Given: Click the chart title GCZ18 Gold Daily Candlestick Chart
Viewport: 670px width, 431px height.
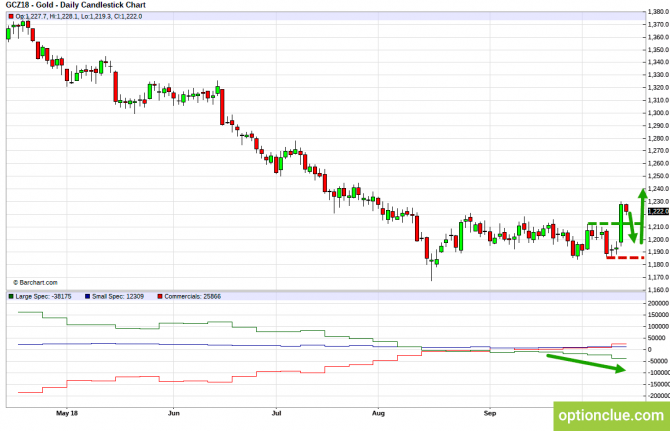Looking at the screenshot, I should (76, 5).
